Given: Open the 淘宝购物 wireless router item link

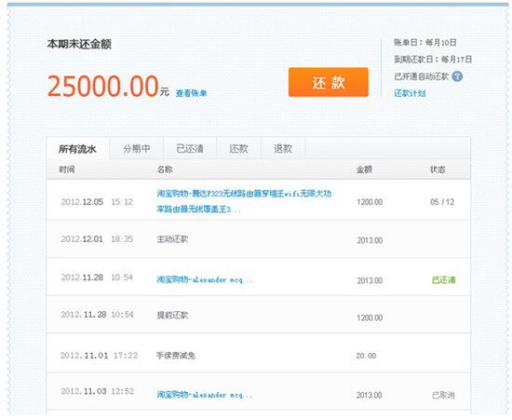Looking at the screenshot, I should pyautogui.click(x=244, y=201).
